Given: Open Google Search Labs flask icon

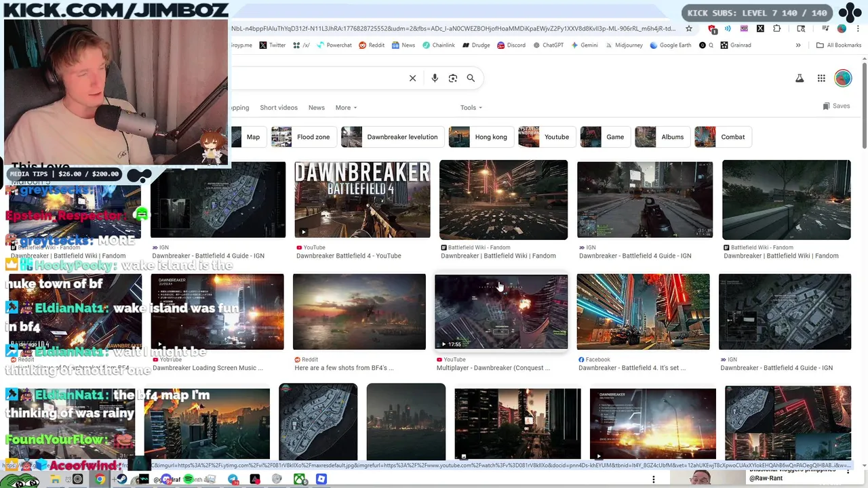Looking at the screenshot, I should pyautogui.click(x=800, y=79).
